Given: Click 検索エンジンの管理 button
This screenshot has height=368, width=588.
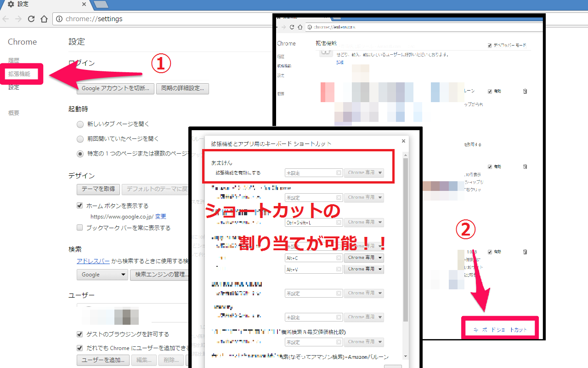Looking at the screenshot, I should pyautogui.click(x=160, y=275).
